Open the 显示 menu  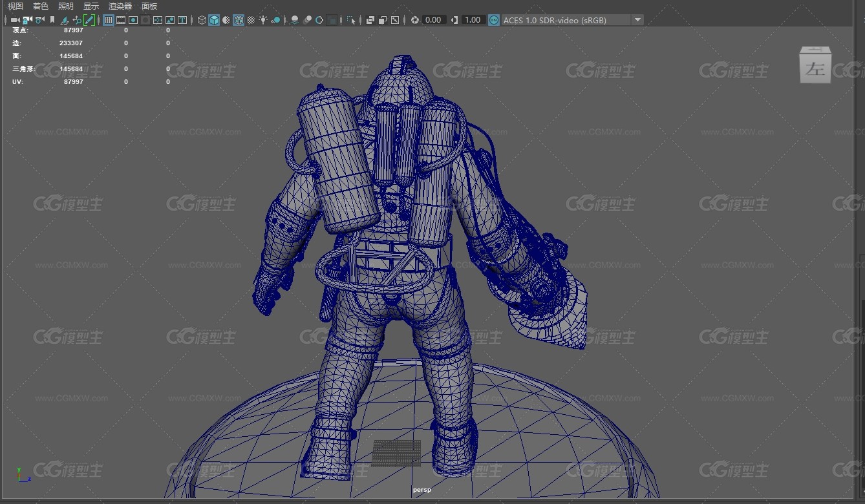91,6
